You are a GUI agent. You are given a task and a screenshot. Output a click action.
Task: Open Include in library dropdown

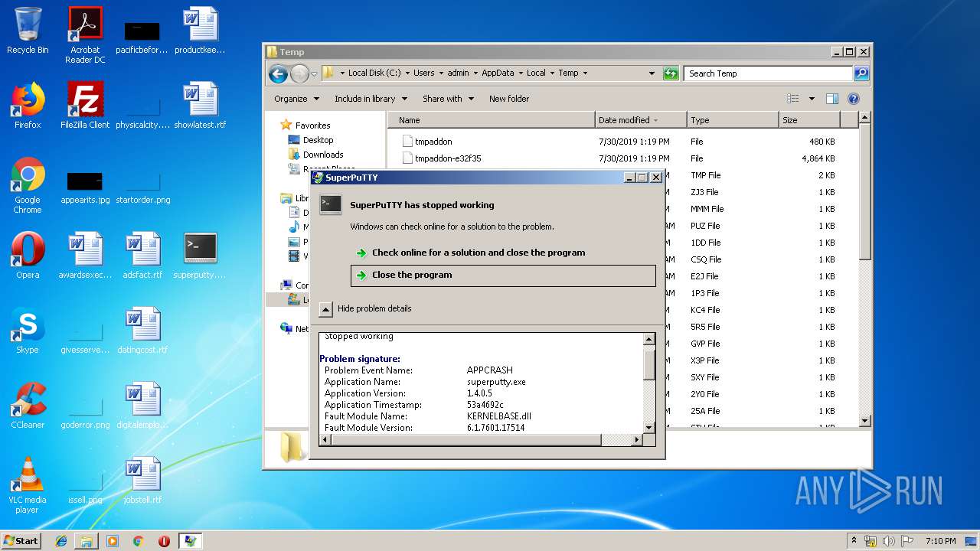pyautogui.click(x=370, y=99)
